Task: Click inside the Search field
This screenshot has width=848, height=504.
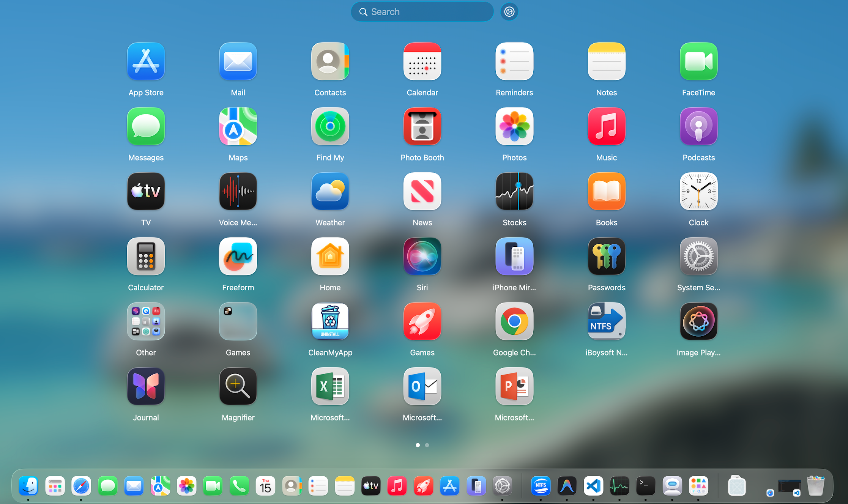Action: point(422,12)
